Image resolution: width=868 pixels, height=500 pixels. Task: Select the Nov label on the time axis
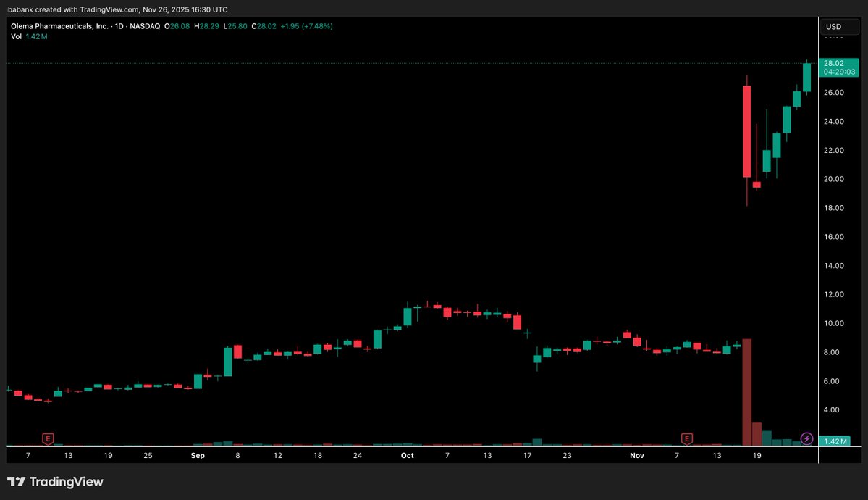coord(636,455)
